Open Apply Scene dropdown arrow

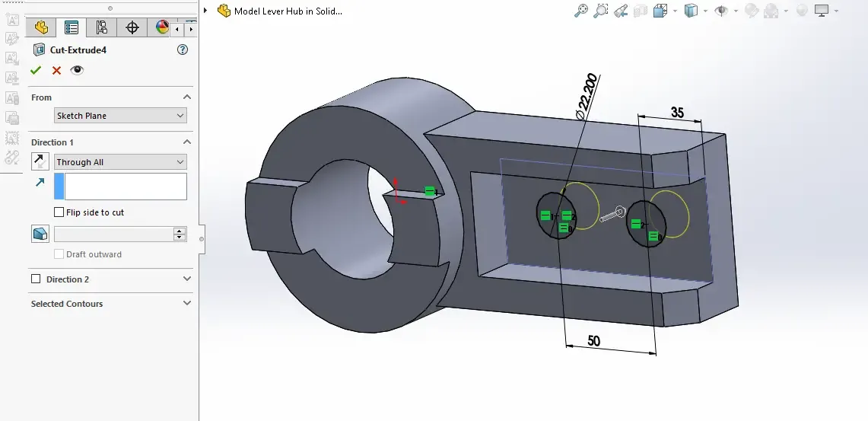point(786,11)
